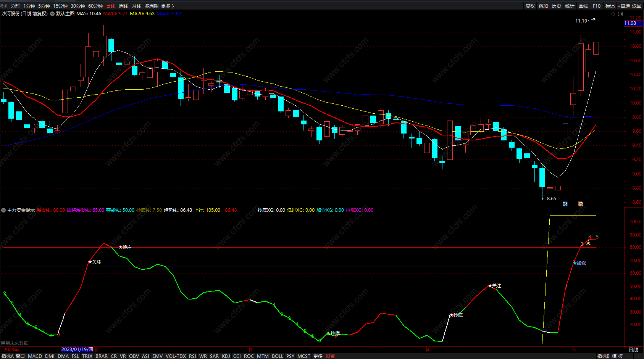Toggle 画线 drawing mode
The width and height of the screenshot is (644, 359).
coord(583,6)
